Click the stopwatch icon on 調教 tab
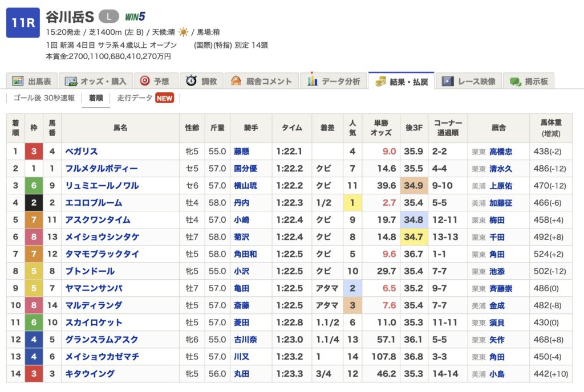The width and height of the screenshot is (584, 392). (191, 81)
